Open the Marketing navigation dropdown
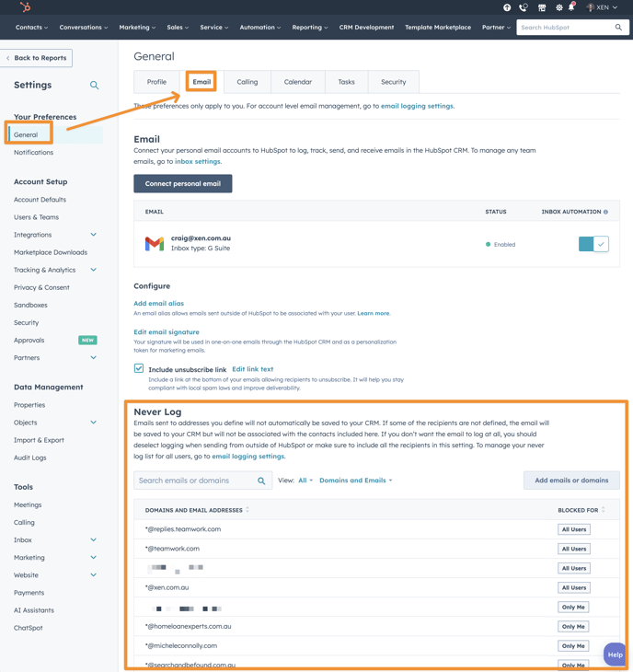633x672 pixels. point(137,27)
